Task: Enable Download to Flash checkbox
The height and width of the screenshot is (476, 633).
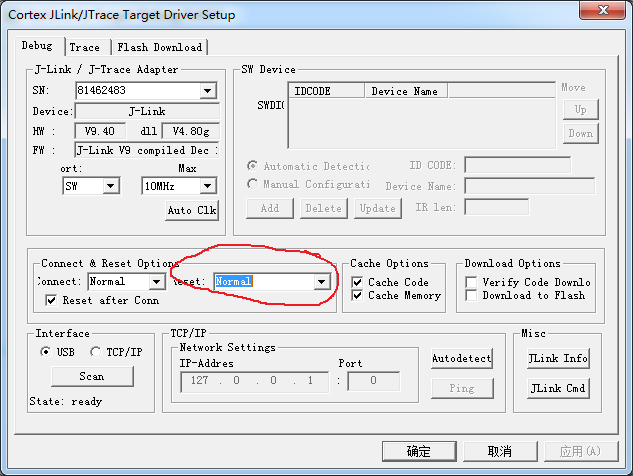Action: 471,296
